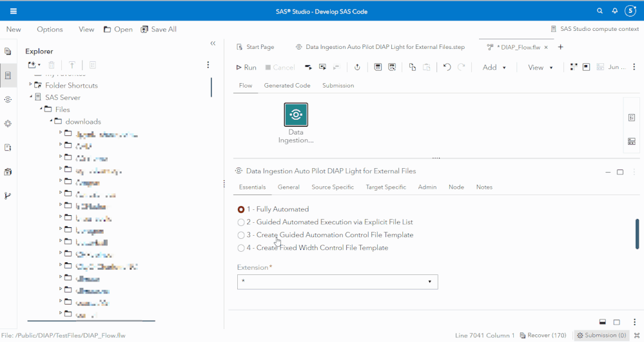Click the arrange nodes toolbar icon
The width and height of the screenshot is (644, 342).
click(574, 67)
